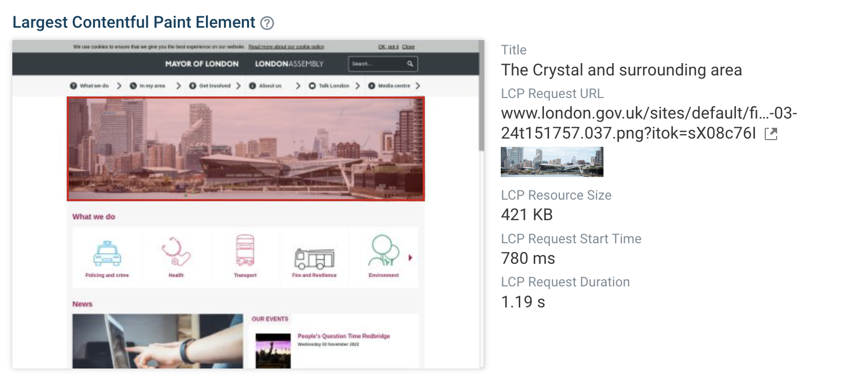868x388 pixels.
Task: Click the Policing and crime taxi icon
Action: (x=107, y=254)
